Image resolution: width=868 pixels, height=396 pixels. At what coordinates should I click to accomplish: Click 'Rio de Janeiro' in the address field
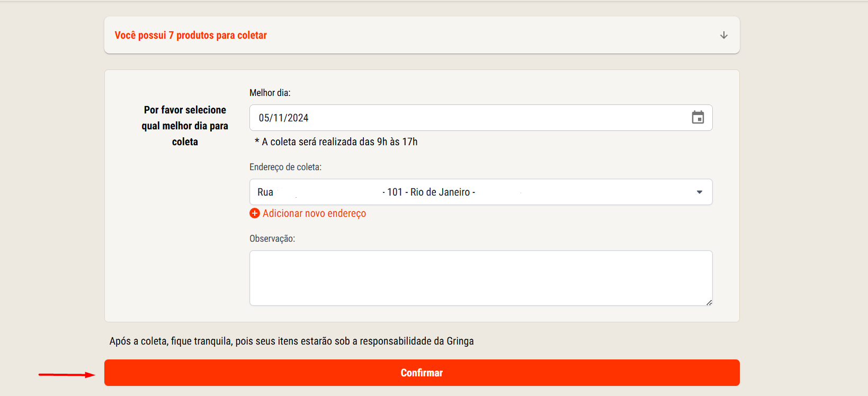coord(440,192)
